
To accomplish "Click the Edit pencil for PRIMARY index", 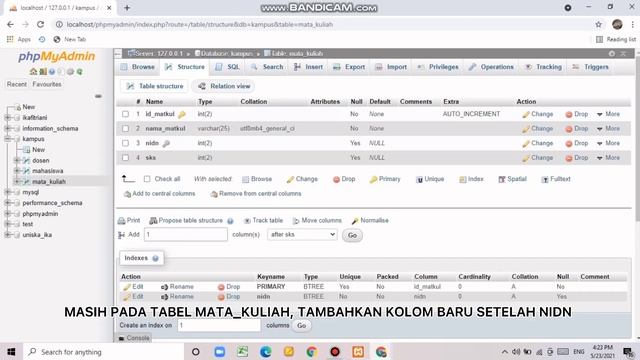I will pos(127,287).
